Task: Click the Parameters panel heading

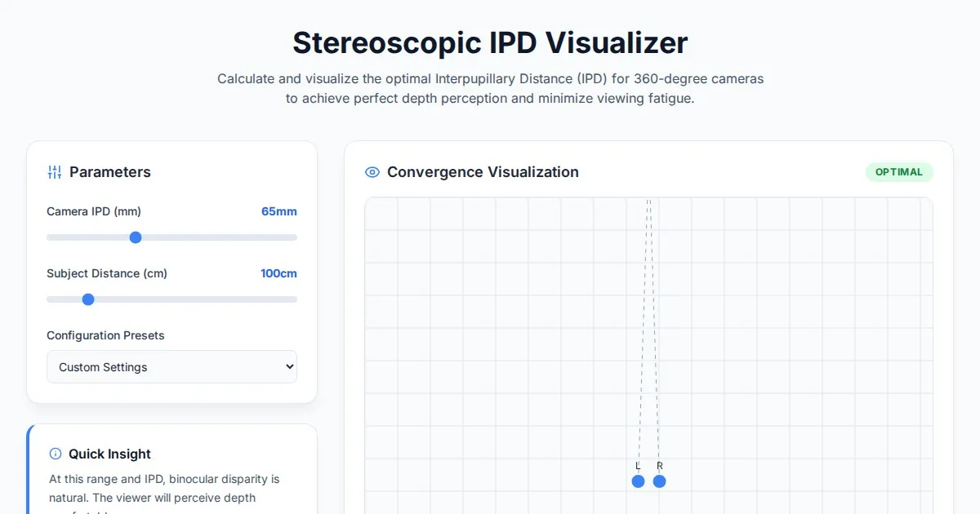Action: pyautogui.click(x=110, y=172)
